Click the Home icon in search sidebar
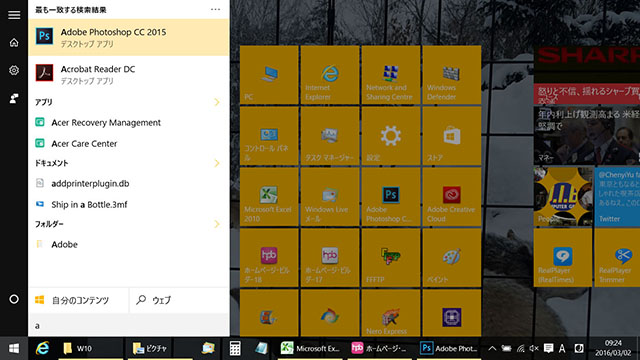 click(14, 42)
